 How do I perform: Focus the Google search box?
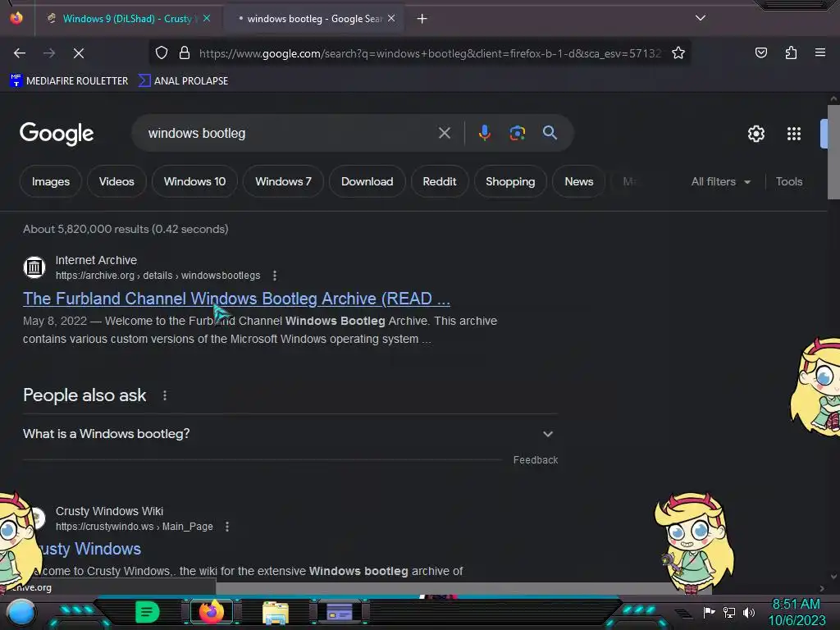(x=290, y=133)
